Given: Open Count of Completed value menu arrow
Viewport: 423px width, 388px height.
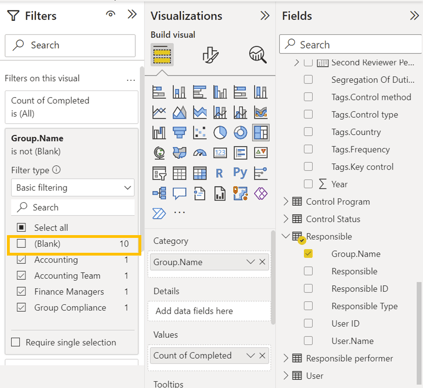Looking at the screenshot, I should click(x=251, y=356).
